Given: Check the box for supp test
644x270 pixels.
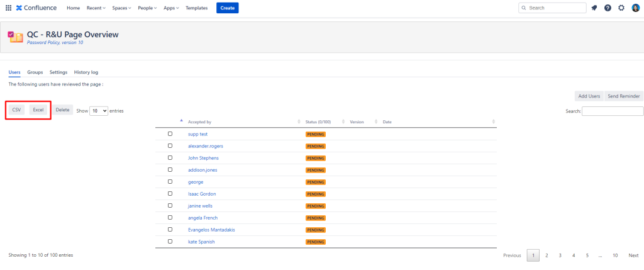Looking at the screenshot, I should (x=170, y=134).
